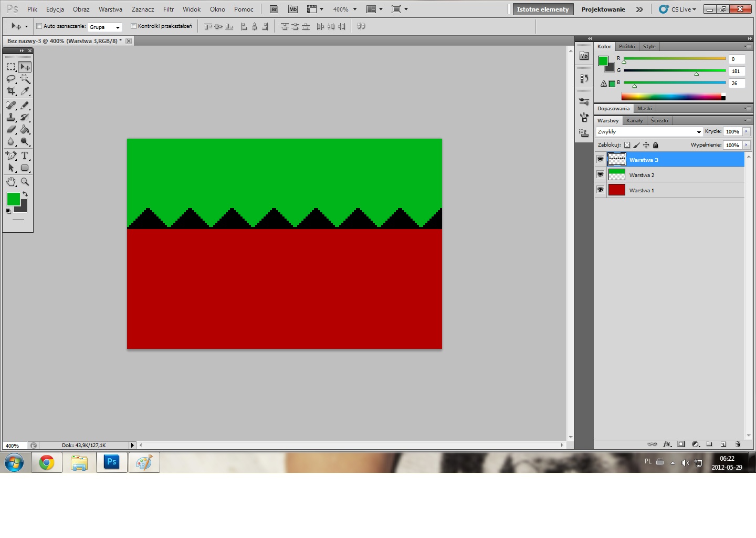Select the Type tool
This screenshot has height=538, width=756.
[25, 156]
